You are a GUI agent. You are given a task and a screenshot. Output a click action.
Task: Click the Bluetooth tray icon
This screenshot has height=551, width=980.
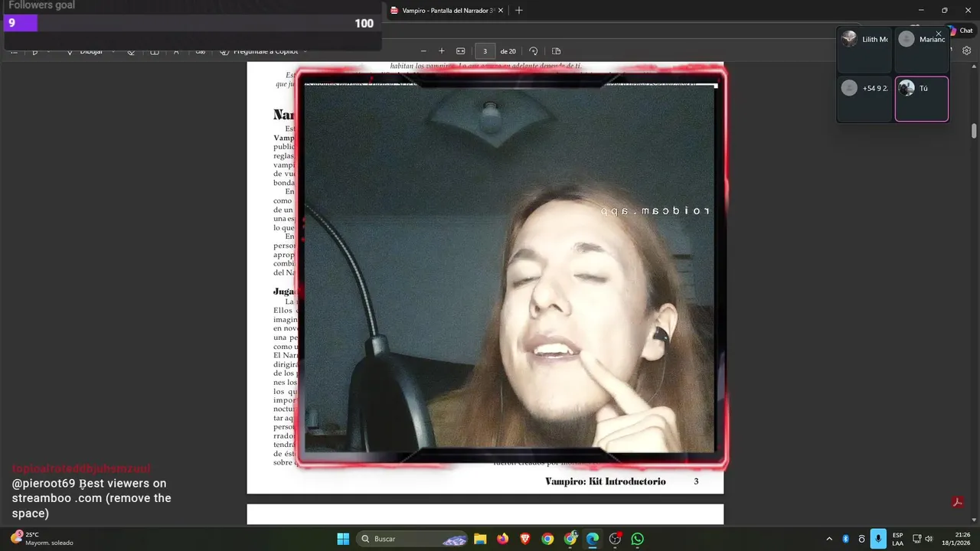[x=846, y=539]
